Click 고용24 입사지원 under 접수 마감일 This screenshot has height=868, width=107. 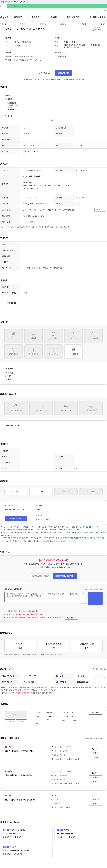coord(15,518)
